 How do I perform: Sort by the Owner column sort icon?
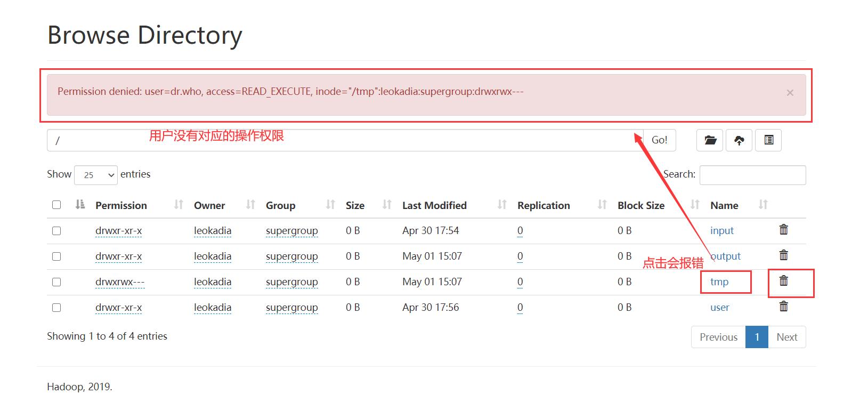250,205
